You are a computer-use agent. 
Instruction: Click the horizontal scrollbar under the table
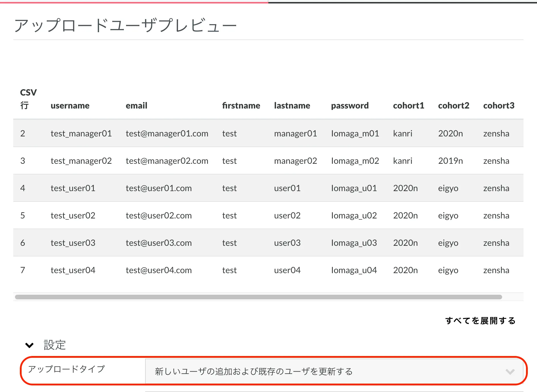pyautogui.click(x=258, y=297)
